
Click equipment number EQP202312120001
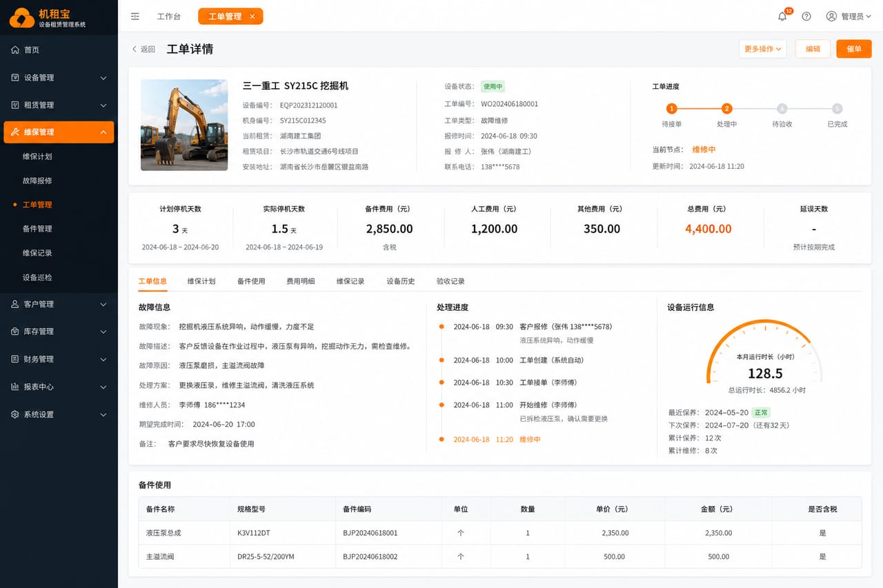[x=308, y=105]
